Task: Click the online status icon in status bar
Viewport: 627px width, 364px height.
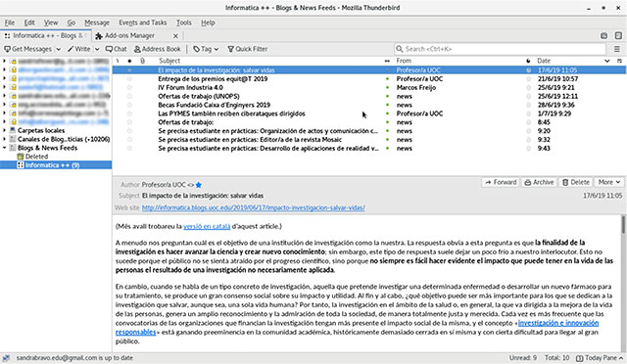Action: (x=6, y=358)
